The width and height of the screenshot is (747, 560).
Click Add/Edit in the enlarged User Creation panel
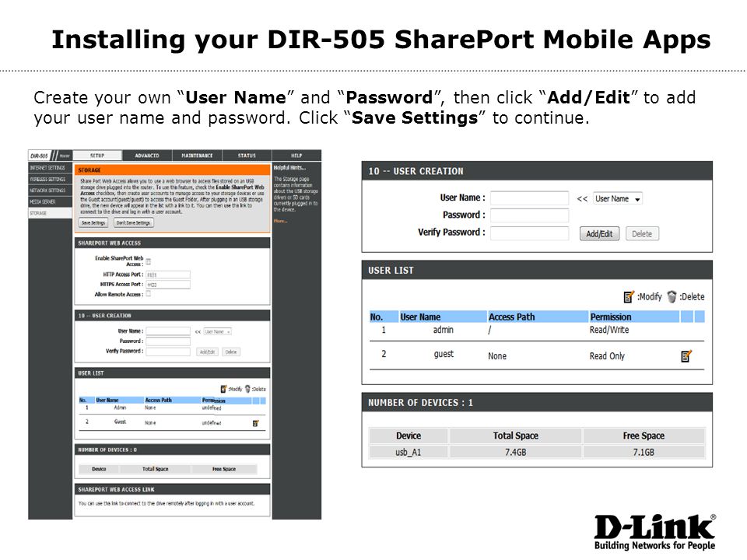(x=599, y=234)
